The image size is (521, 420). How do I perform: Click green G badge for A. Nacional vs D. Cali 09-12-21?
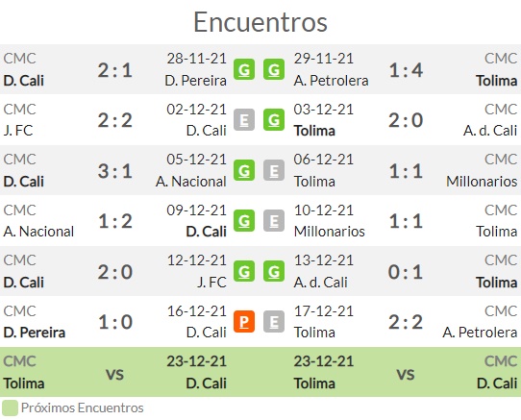[x=244, y=221]
